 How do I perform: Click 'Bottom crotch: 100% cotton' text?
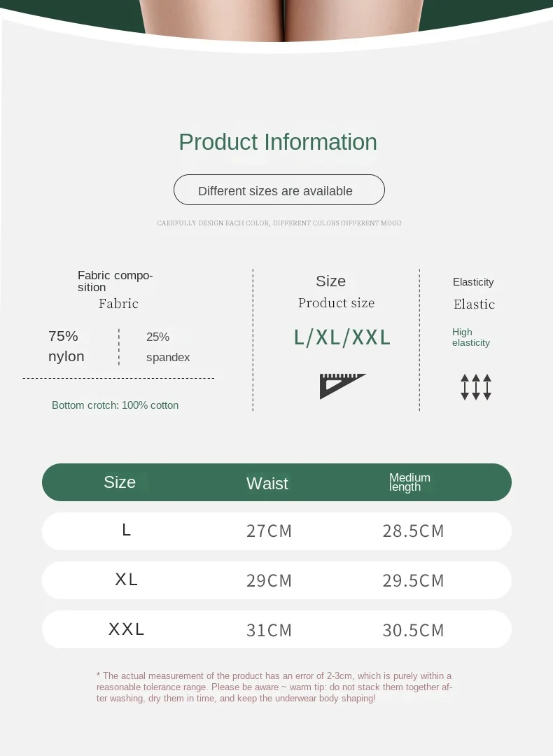tap(115, 405)
